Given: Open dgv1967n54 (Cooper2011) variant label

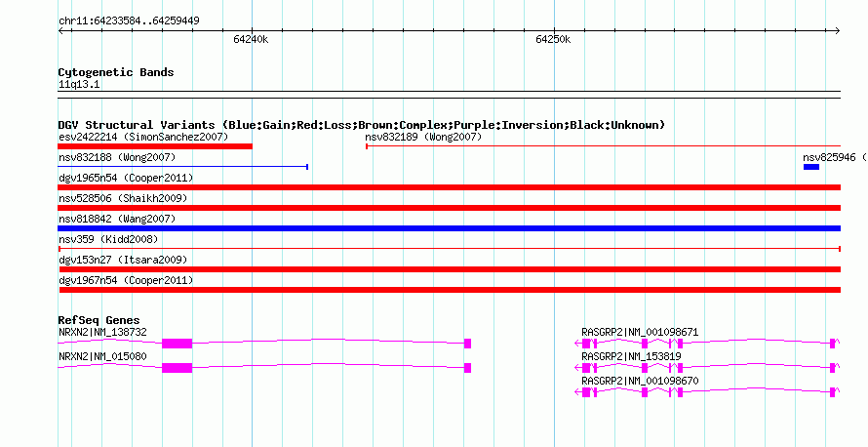Looking at the screenshot, I should pyautogui.click(x=126, y=280).
